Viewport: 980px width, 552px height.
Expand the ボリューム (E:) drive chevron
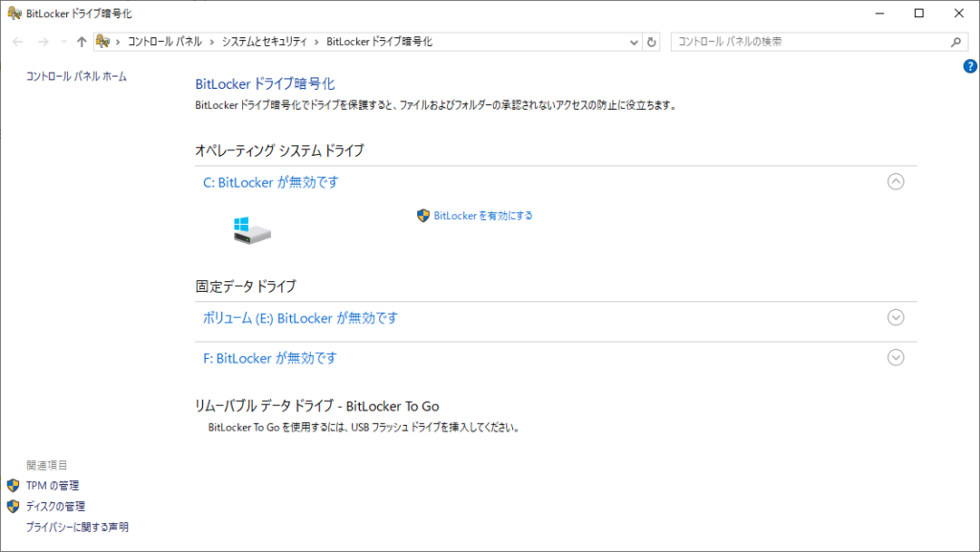coord(896,318)
